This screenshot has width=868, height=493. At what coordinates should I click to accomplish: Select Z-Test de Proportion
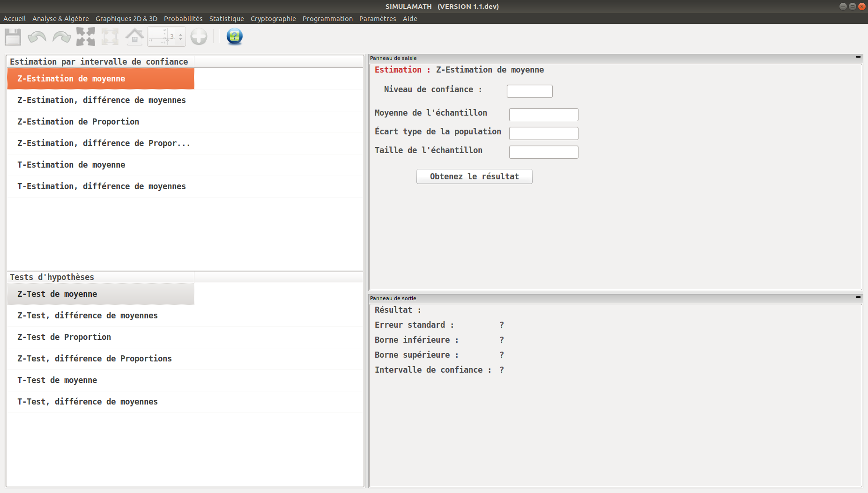pyautogui.click(x=101, y=337)
